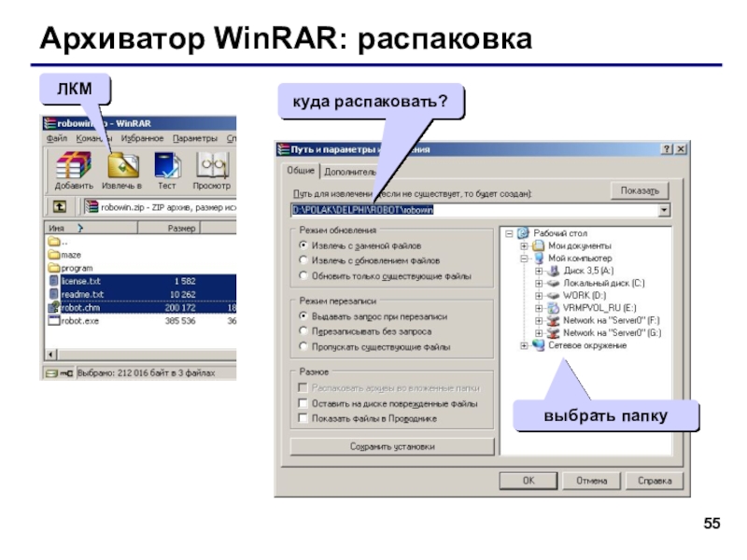Expand the Сетевое окружение tree node
This screenshot has width=747, height=560.
(x=524, y=345)
